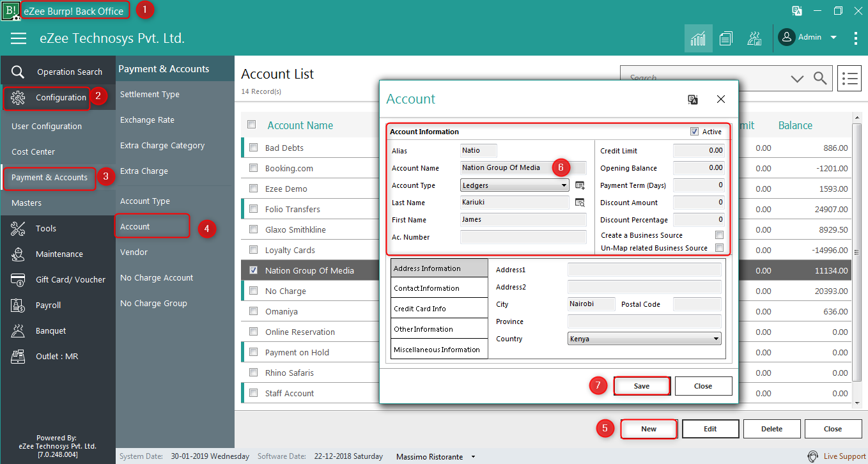Toggle the Active checkbox

tap(694, 132)
